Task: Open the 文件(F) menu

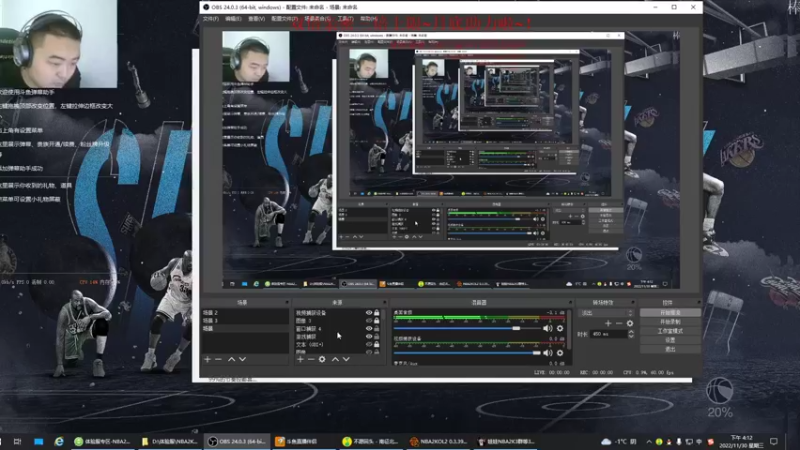Action: [210, 19]
